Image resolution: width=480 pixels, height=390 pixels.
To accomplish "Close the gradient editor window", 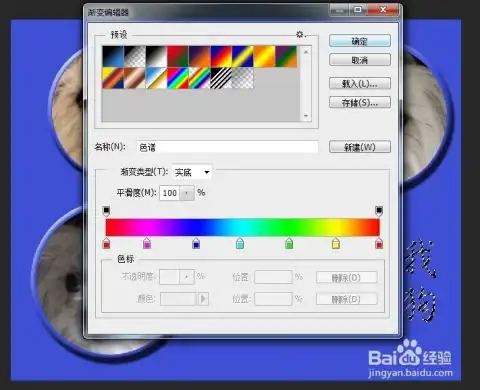I will click(x=383, y=10).
